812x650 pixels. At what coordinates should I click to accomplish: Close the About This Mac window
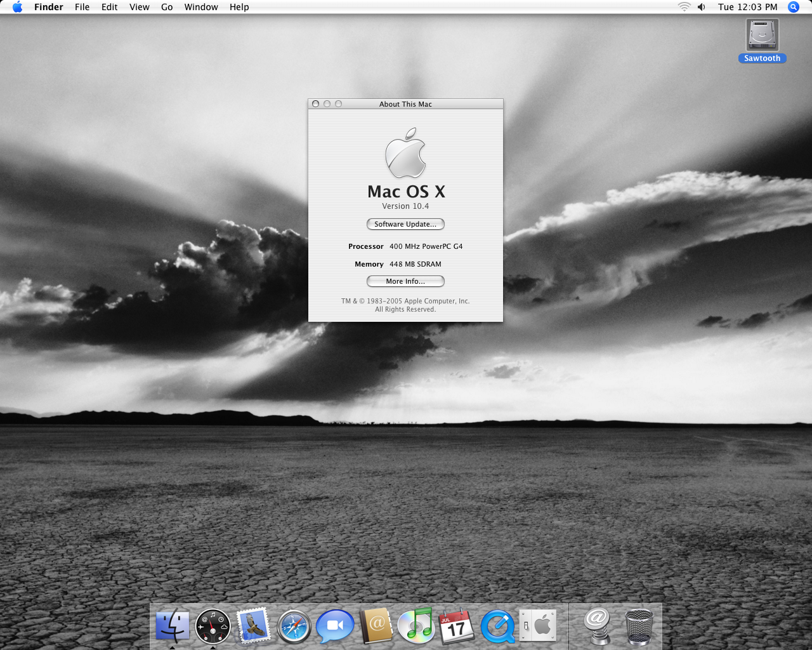315,104
